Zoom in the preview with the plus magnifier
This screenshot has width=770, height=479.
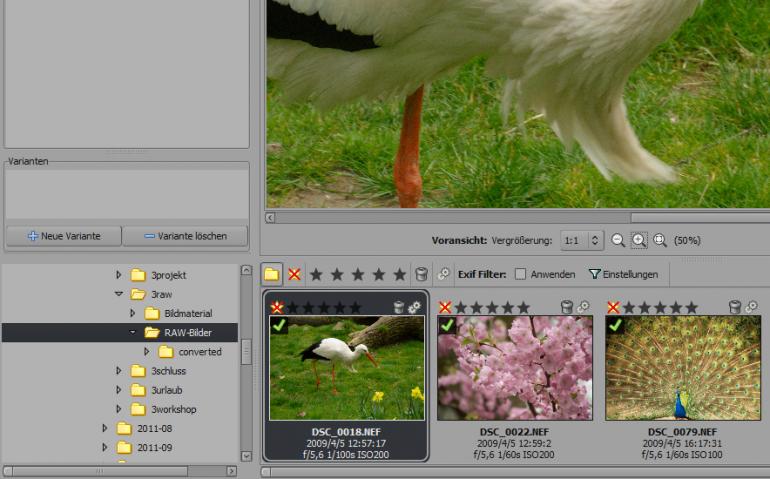638,240
